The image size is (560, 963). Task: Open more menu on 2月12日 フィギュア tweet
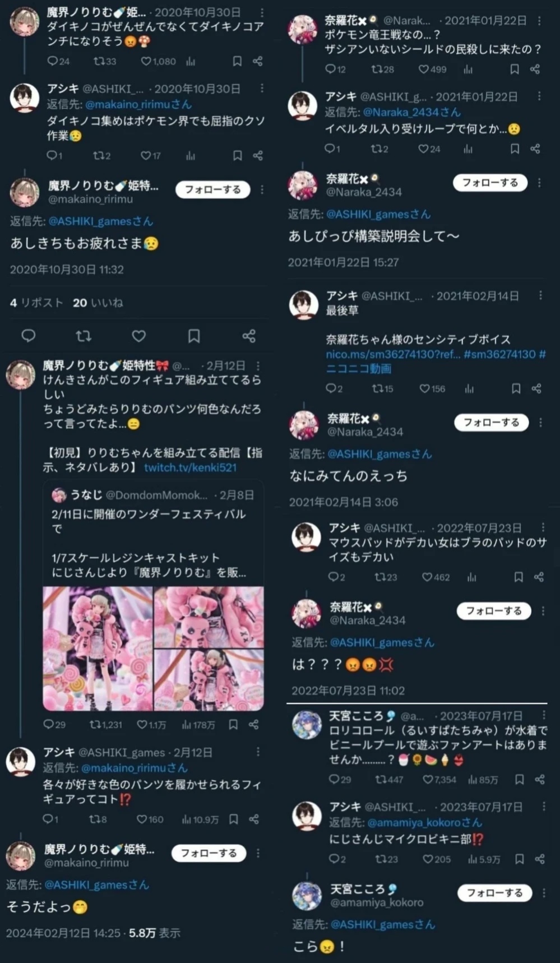258,365
